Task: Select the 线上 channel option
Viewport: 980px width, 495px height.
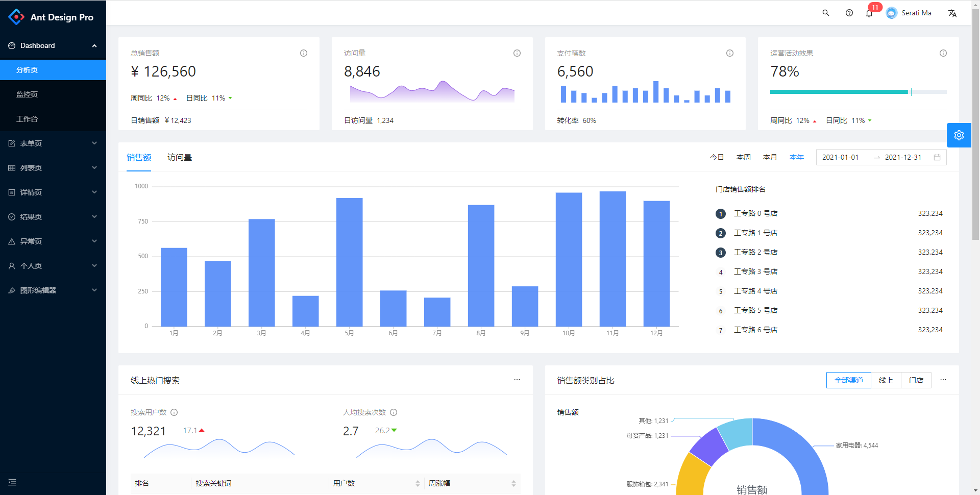Action: pyautogui.click(x=886, y=380)
